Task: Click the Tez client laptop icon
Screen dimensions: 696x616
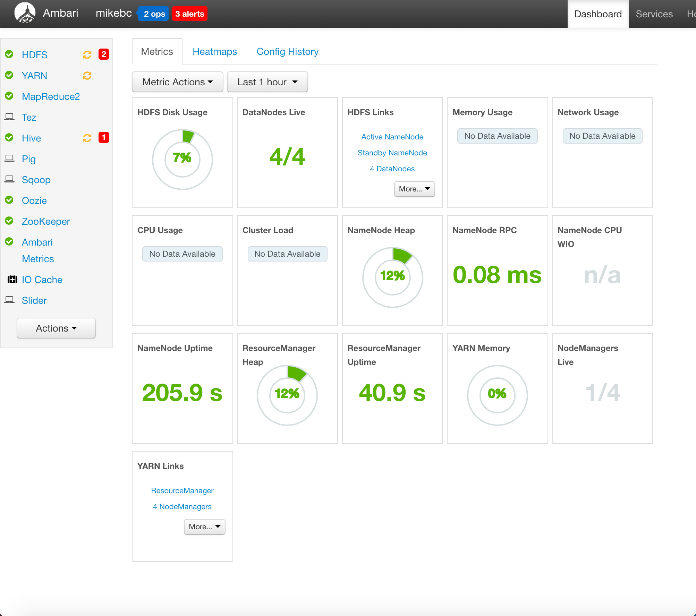Action: [x=9, y=117]
